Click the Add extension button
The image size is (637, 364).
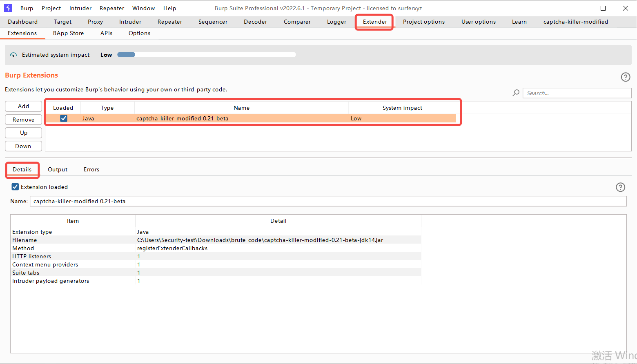coord(23,106)
